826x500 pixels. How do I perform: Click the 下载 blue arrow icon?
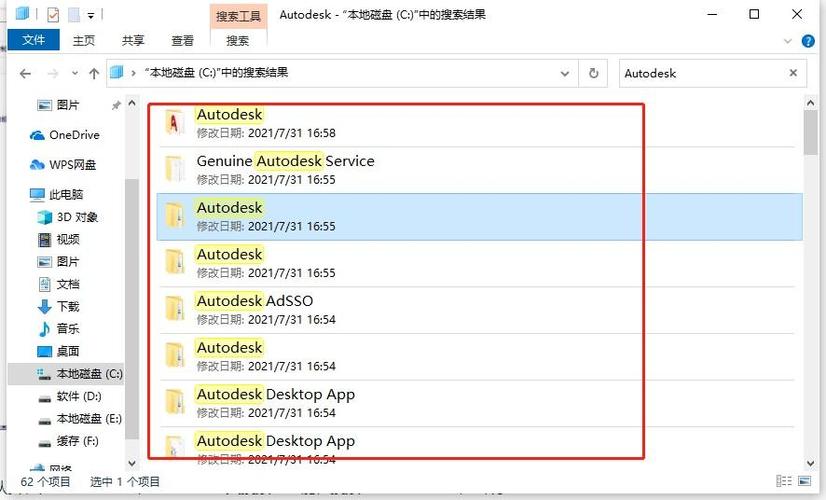45,307
